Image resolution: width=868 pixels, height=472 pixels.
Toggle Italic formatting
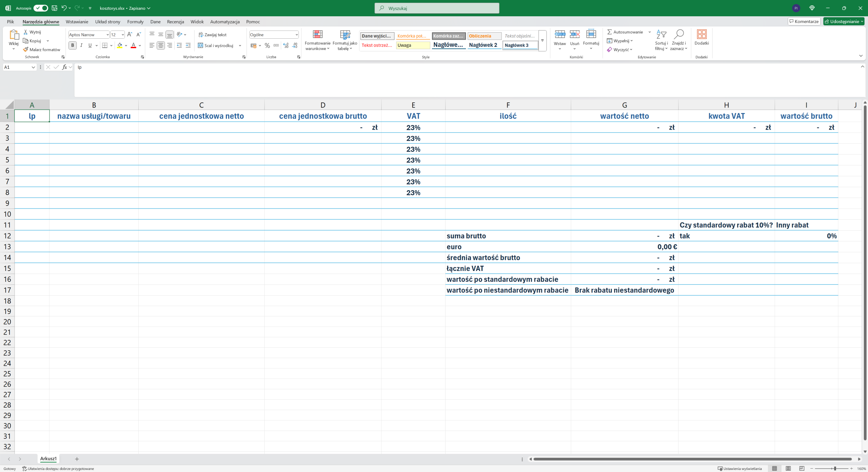tap(81, 45)
